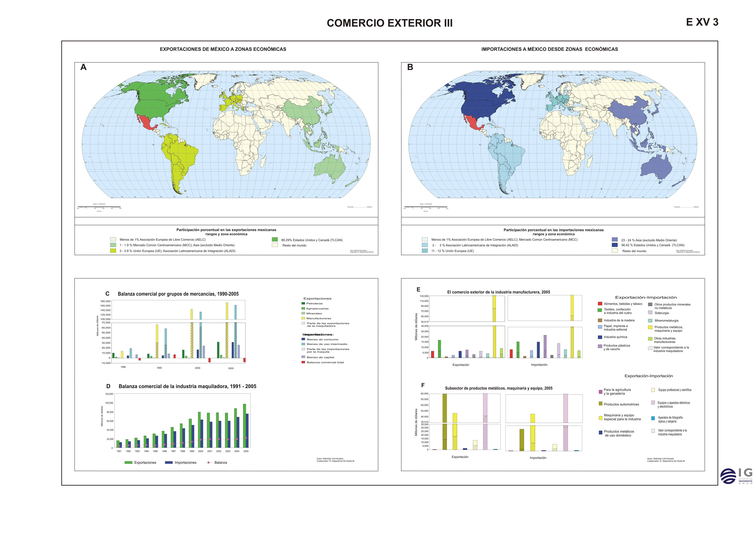Screen dimensions: 756x534
Task: Click the Industria de la madera swatch
Action: click(600, 320)
